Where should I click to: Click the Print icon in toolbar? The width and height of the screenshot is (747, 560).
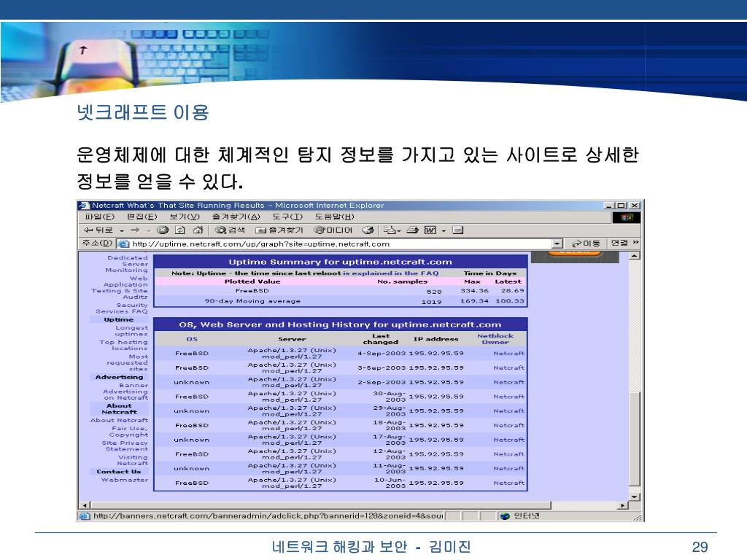pos(413,230)
